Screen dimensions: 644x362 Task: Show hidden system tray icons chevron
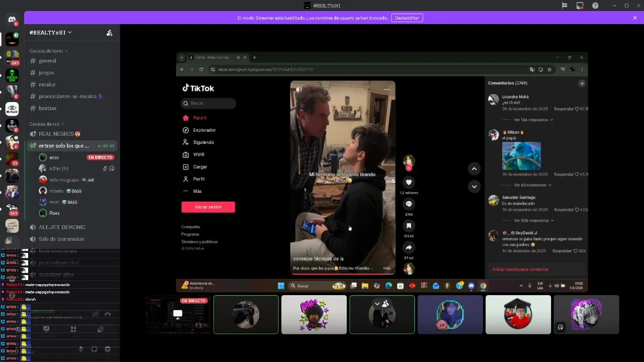pos(521,286)
